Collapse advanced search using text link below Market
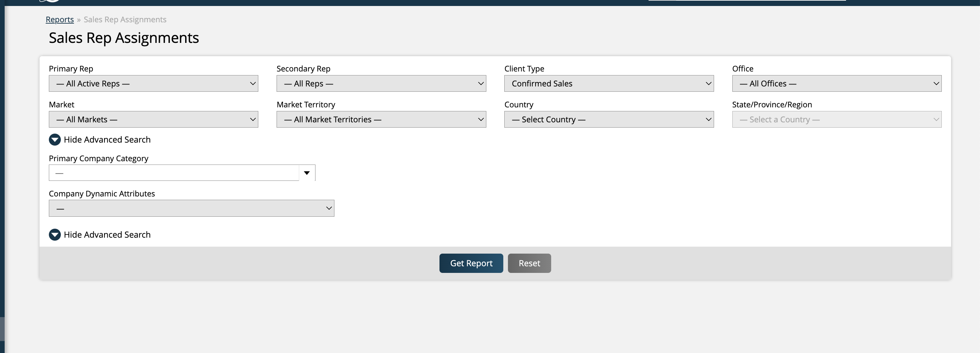980x353 pixels. (x=107, y=140)
